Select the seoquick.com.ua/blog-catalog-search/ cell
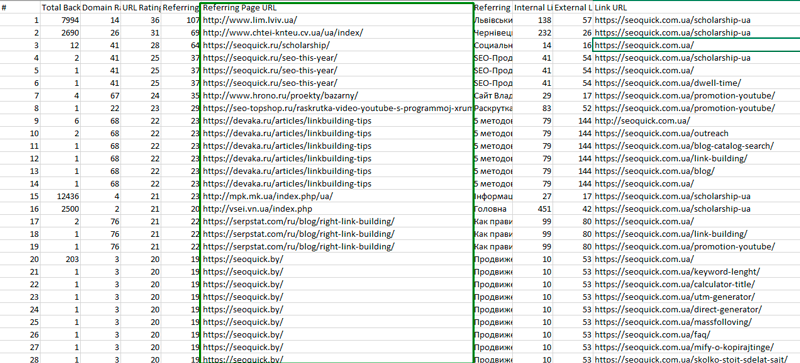Viewport: 800px width, 363px height. [x=696, y=146]
